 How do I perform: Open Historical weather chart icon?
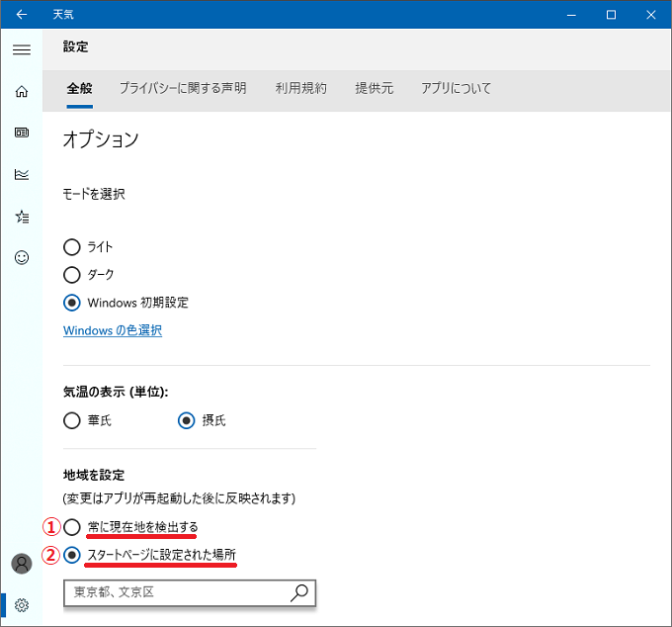click(x=22, y=174)
